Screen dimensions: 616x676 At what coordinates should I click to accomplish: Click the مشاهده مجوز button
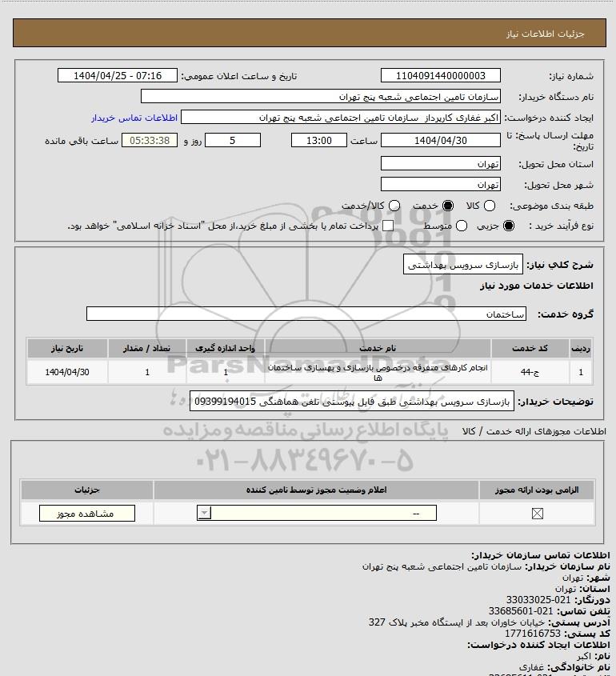point(86,514)
